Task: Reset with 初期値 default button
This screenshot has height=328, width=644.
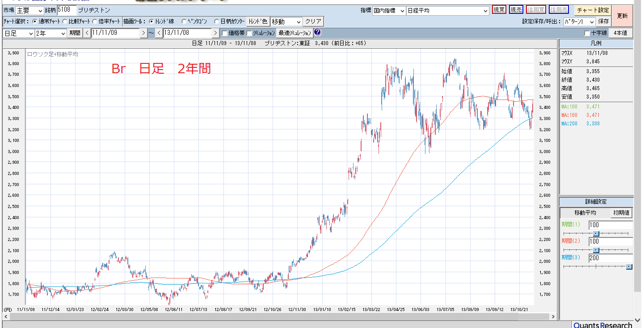Action: [x=621, y=213]
